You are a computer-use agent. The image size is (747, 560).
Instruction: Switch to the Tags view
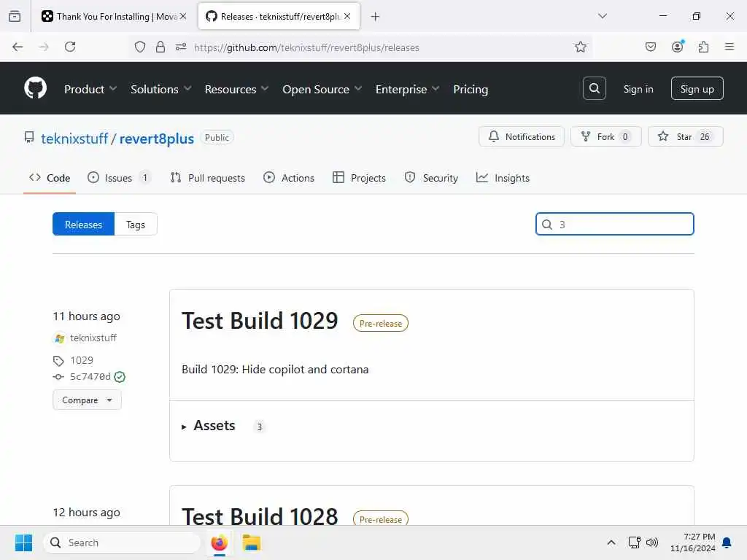tap(136, 225)
